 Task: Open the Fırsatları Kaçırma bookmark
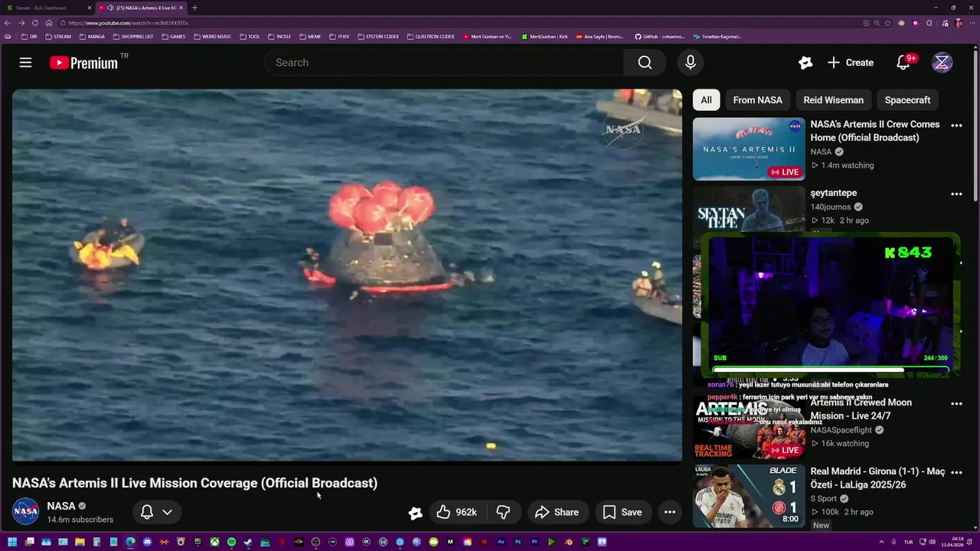click(x=717, y=36)
